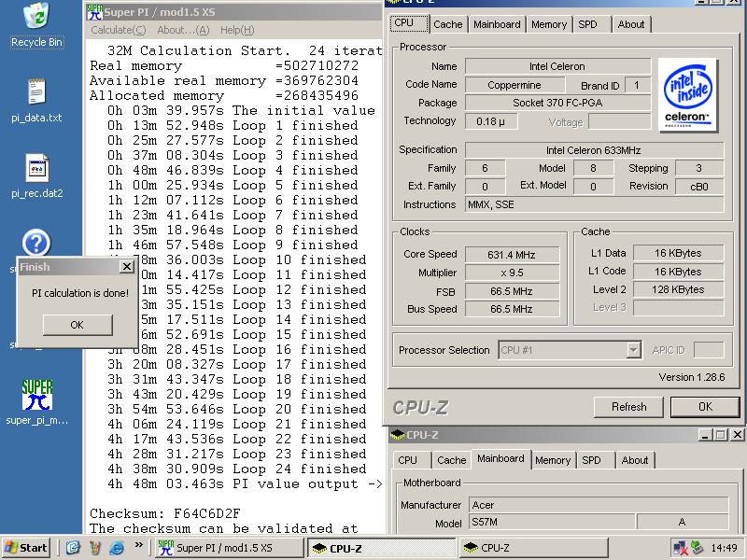
Task: Click the Model field showing S57M
Action: coord(552,523)
